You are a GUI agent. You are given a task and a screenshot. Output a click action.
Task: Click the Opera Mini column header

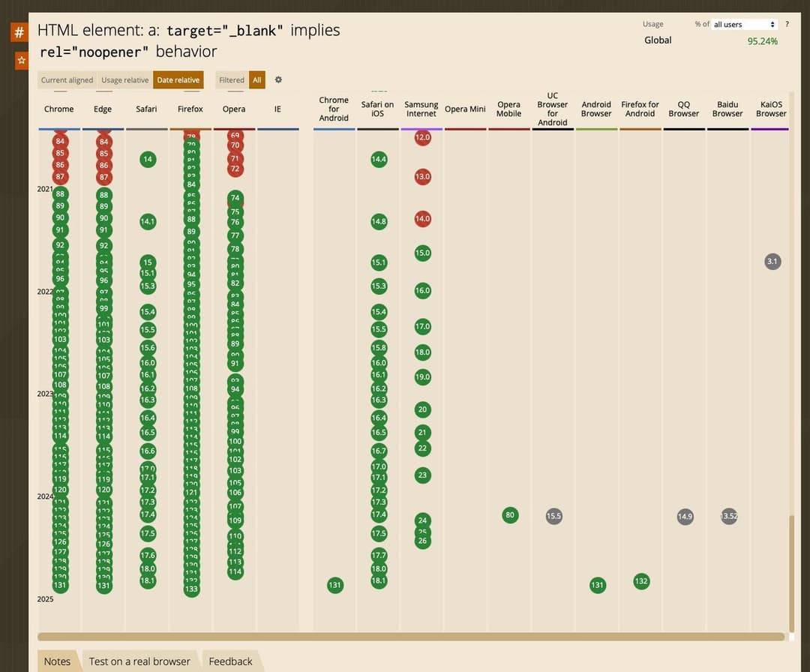tap(465, 109)
